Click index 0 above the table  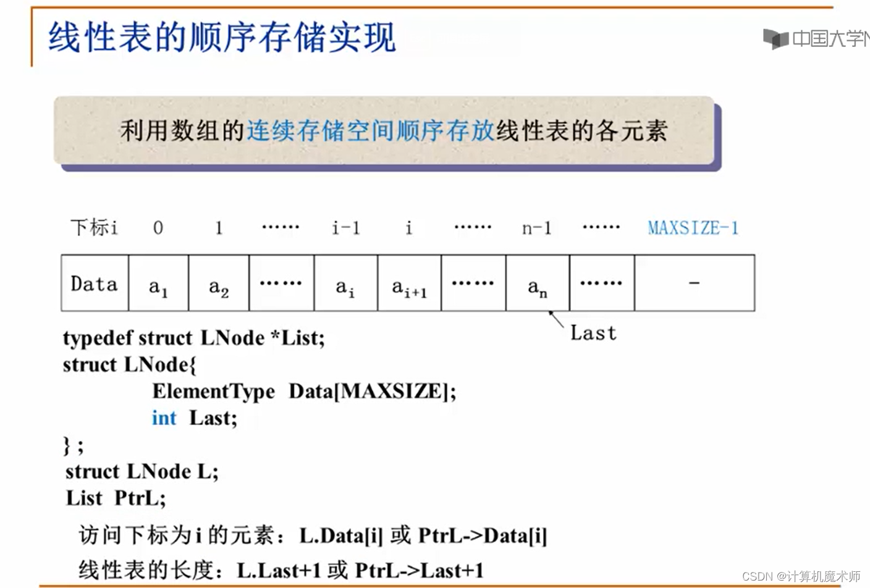coord(158,228)
